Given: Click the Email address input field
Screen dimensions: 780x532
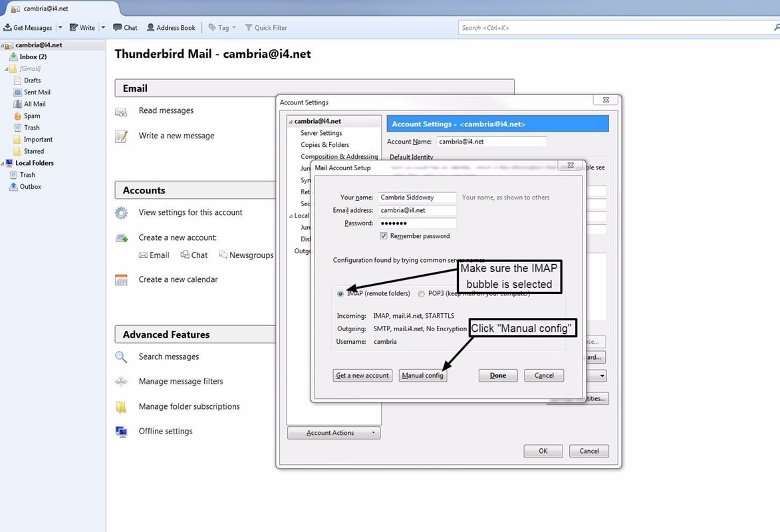Looking at the screenshot, I should tap(417, 211).
